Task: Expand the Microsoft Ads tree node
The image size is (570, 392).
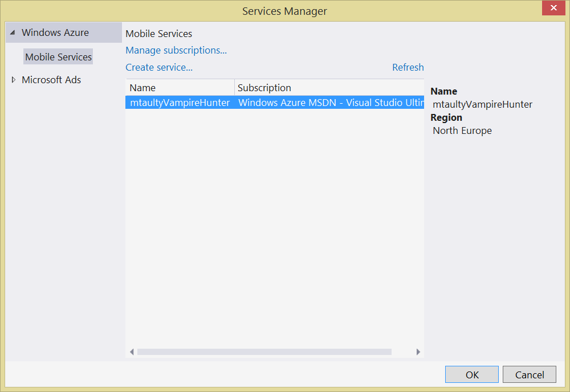Action: pos(14,80)
